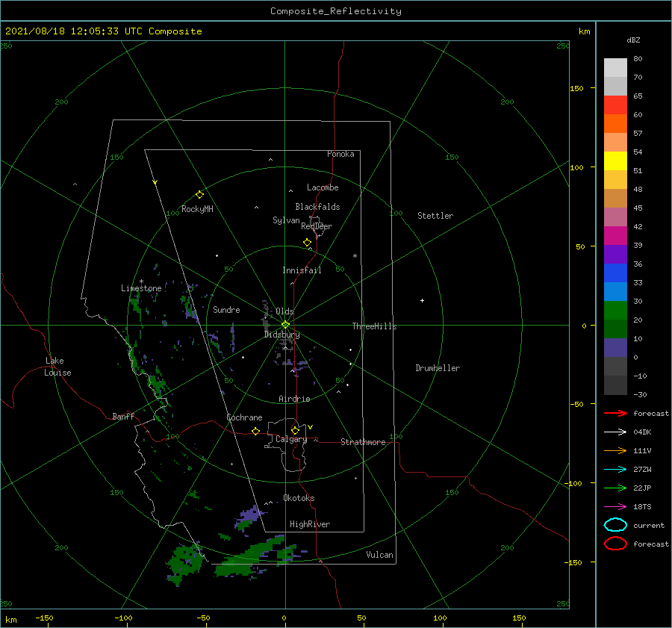The width and height of the screenshot is (672, 628).
Task: Select the Vulcan label on map
Action: pyautogui.click(x=379, y=555)
